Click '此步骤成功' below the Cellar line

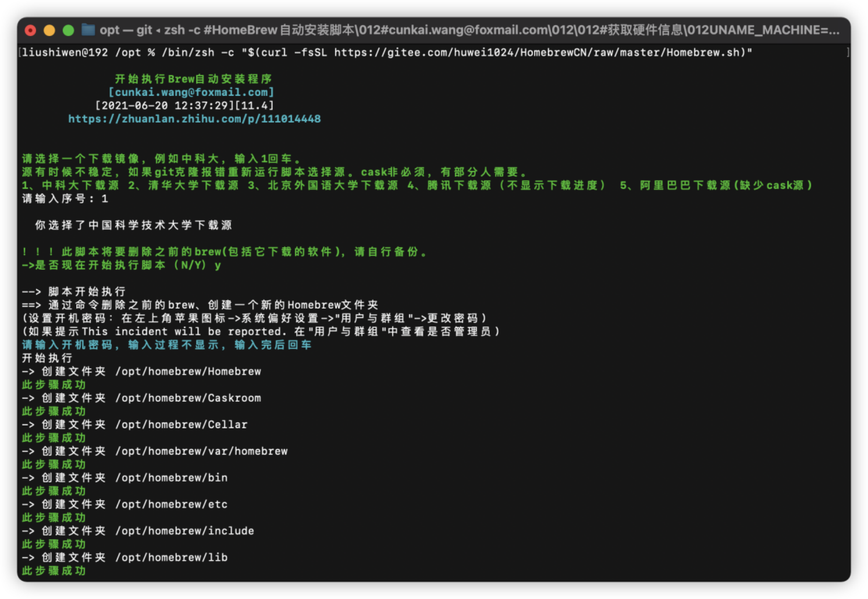coord(54,438)
